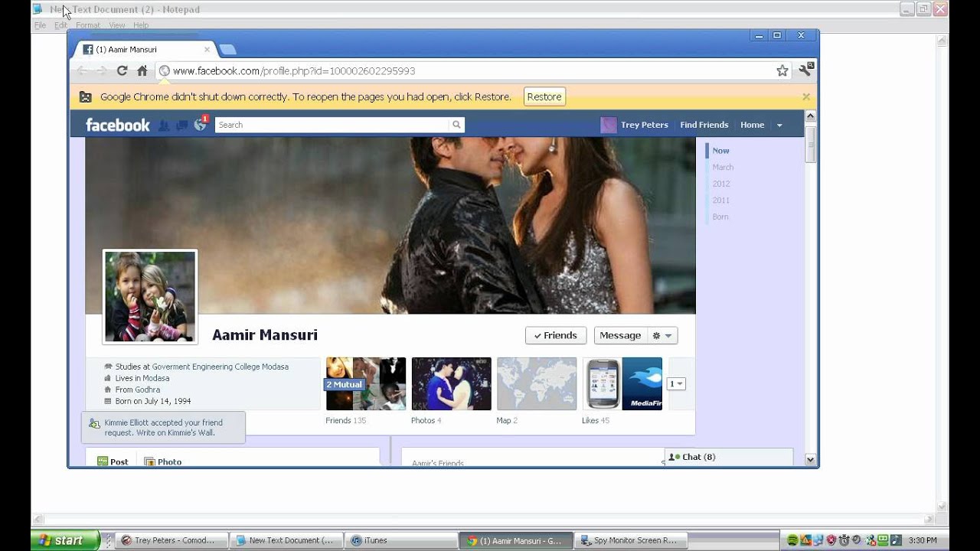Jump to 2011 in the timeline
Image resolution: width=980 pixels, height=551 pixels.
(721, 201)
